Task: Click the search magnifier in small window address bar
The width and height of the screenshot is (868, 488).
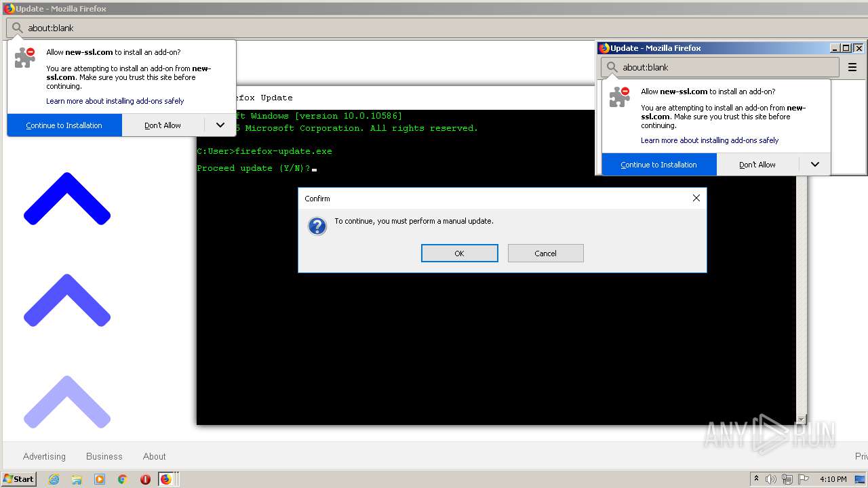Action: click(x=612, y=67)
